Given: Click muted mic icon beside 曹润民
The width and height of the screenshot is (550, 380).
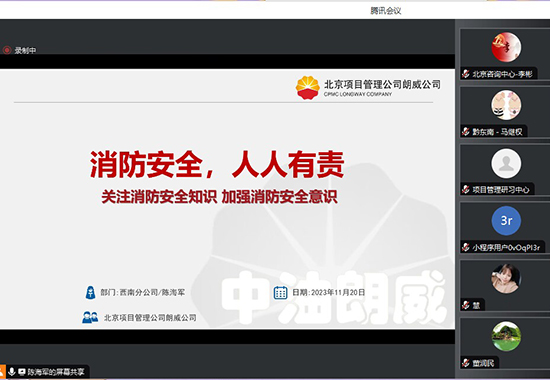Looking at the screenshot, I should tap(466, 363).
